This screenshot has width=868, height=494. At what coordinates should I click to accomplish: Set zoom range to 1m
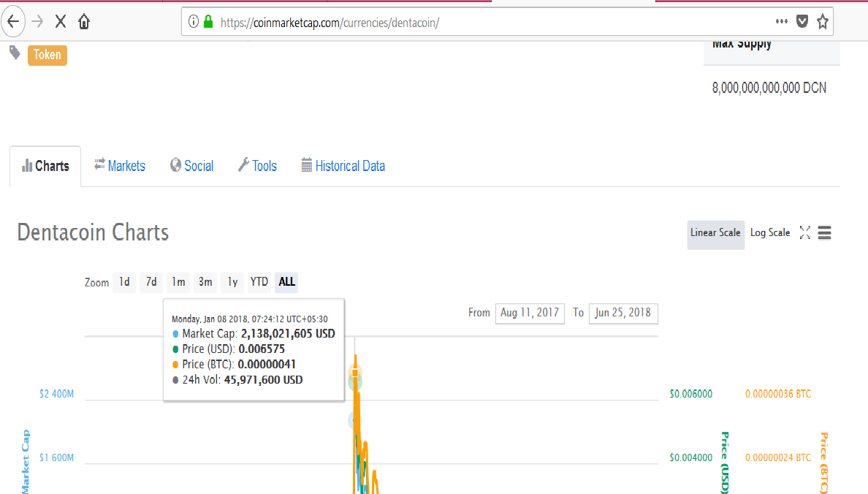[178, 282]
